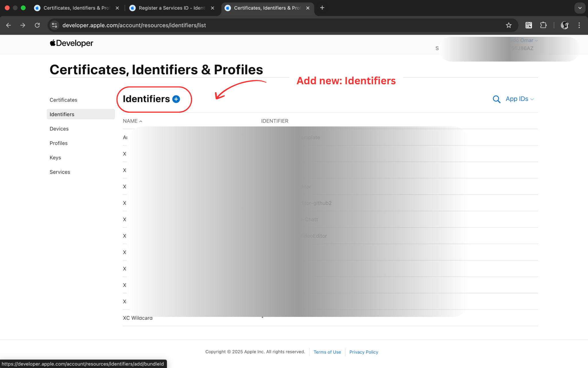Reload the page with the refresh icon
This screenshot has height=368, width=588.
tap(37, 25)
